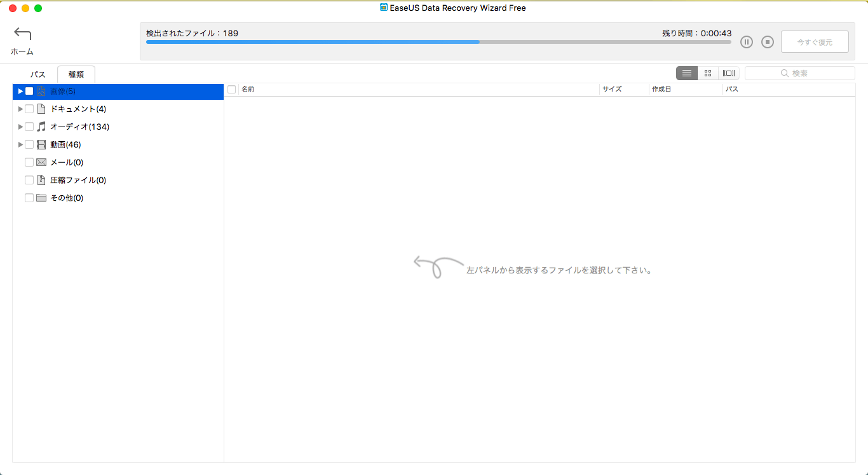The width and height of the screenshot is (868, 475).
Task: Click the scan progress bar
Action: pyautogui.click(x=438, y=42)
